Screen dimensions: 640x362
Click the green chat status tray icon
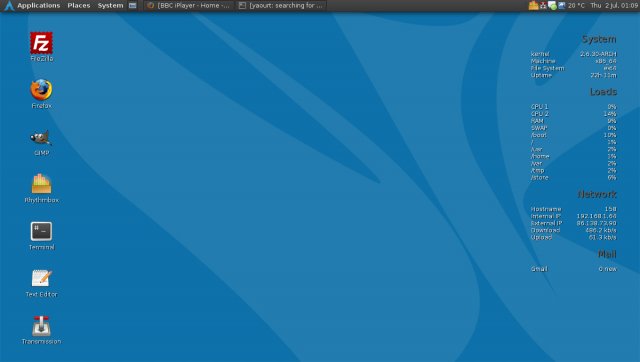tap(552, 6)
